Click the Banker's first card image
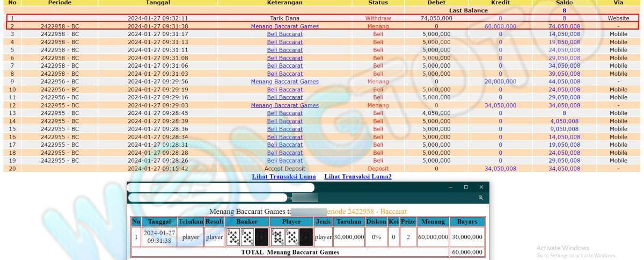 pyautogui.click(x=233, y=237)
